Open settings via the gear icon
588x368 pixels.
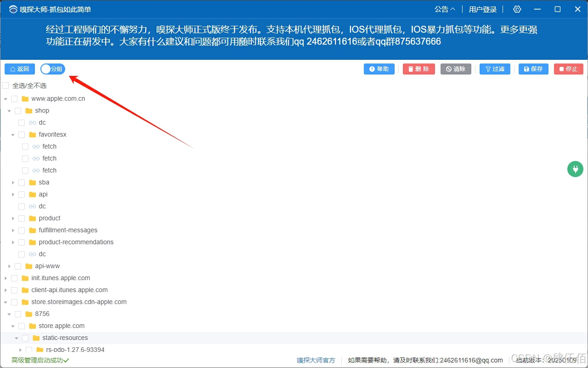tap(517, 9)
